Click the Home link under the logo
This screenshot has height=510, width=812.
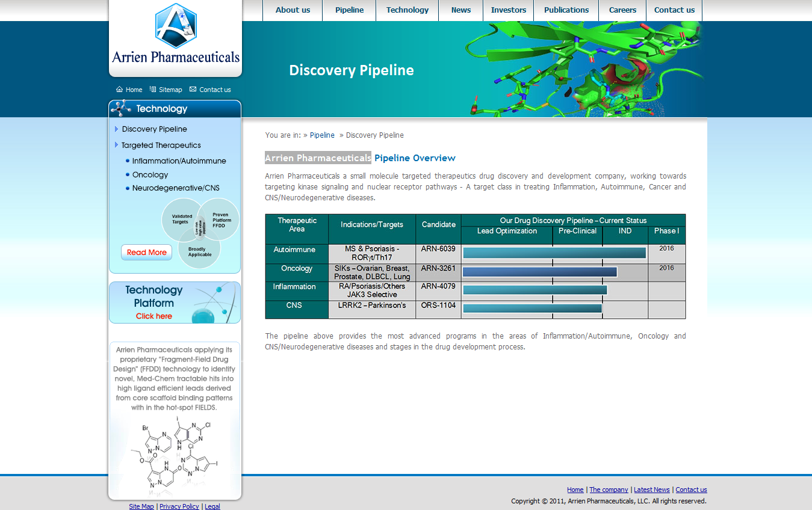pos(134,90)
